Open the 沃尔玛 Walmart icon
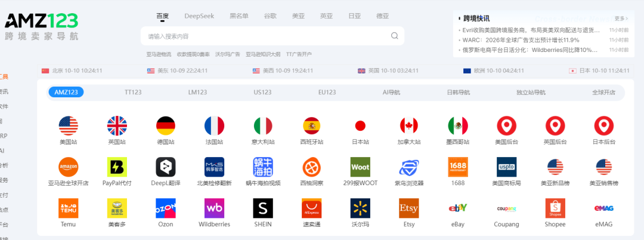 (360, 208)
